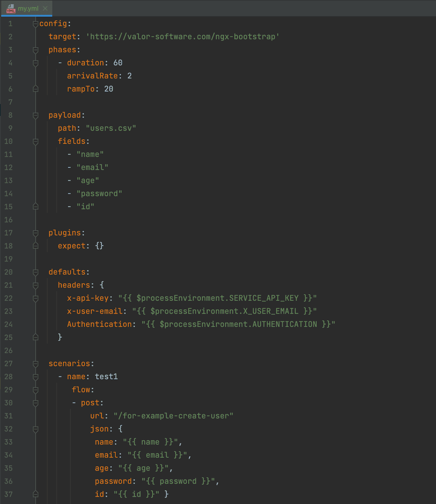The height and width of the screenshot is (504, 436).
Task: Click the "/for-example-create-user" url string
Action: point(173,416)
